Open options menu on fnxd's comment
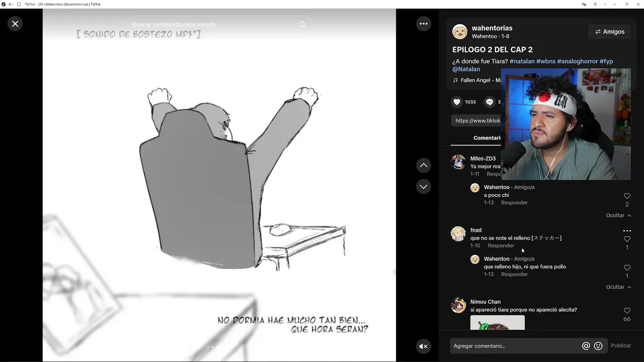Screen dimensions: 644x362 coord(627,231)
